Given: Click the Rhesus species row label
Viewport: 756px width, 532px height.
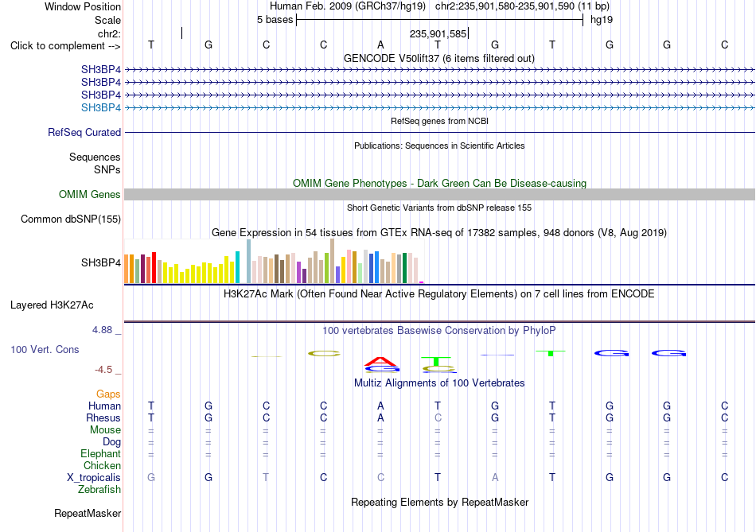Looking at the screenshot, I should click(103, 417).
